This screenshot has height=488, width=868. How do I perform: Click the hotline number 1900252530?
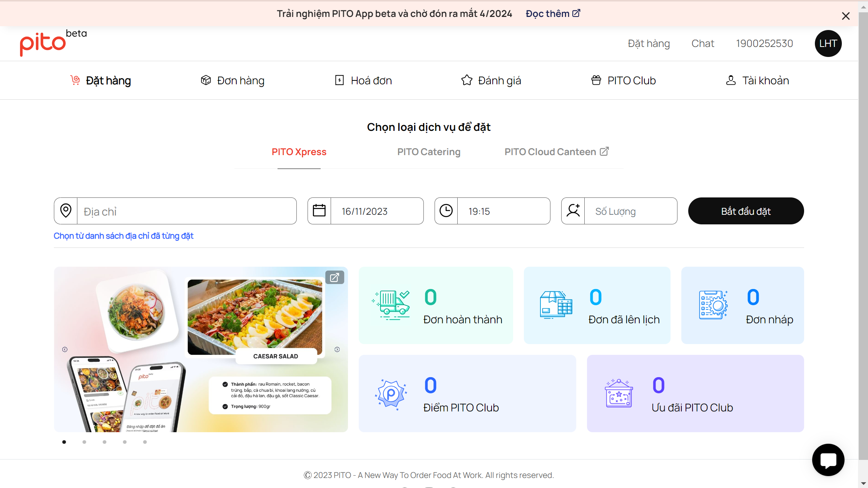764,43
